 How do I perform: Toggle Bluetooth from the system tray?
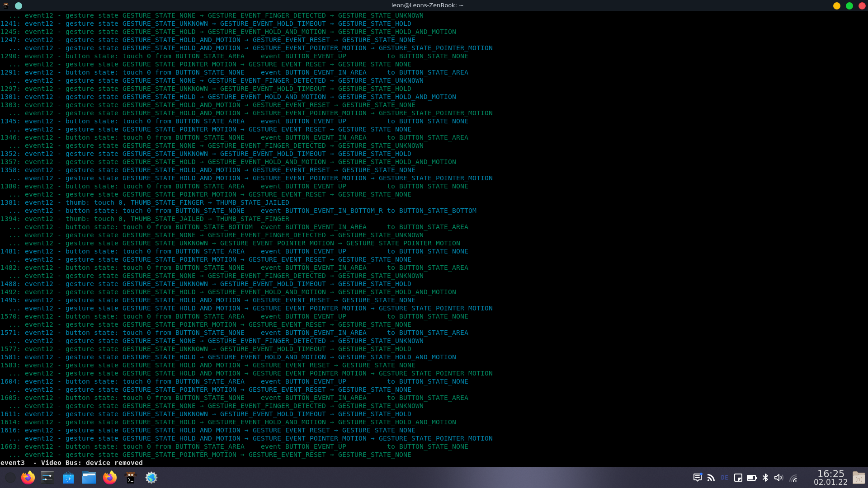[x=765, y=478]
